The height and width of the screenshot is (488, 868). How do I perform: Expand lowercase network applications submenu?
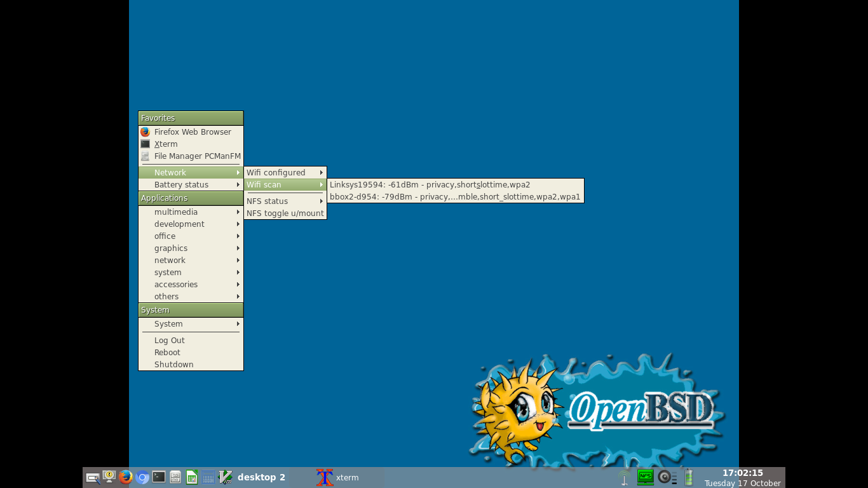pos(191,261)
